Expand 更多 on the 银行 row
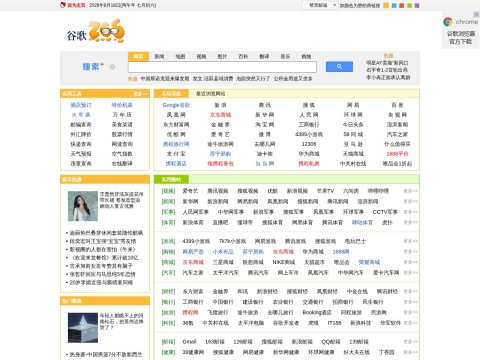 click(x=410, y=302)
